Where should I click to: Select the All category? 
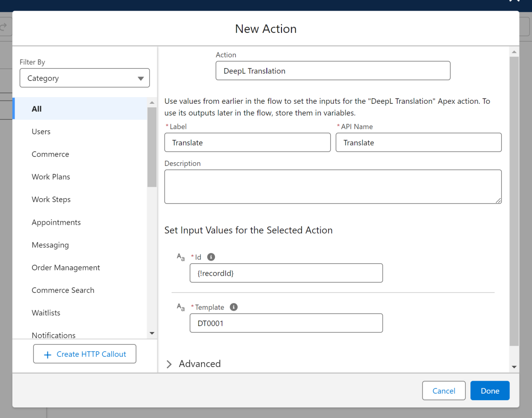click(x=37, y=109)
